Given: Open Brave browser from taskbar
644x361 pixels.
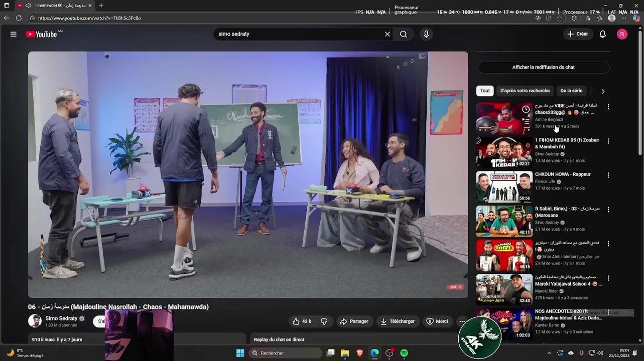Looking at the screenshot, I should [x=360, y=353].
